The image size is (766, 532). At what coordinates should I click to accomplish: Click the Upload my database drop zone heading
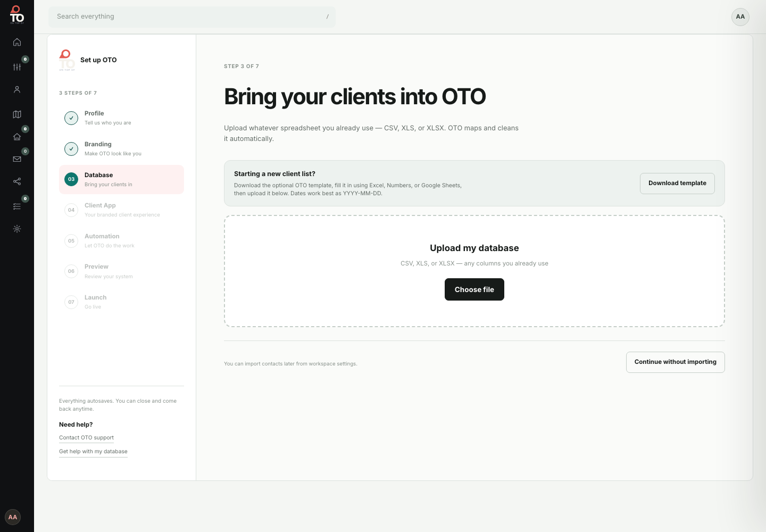474,248
